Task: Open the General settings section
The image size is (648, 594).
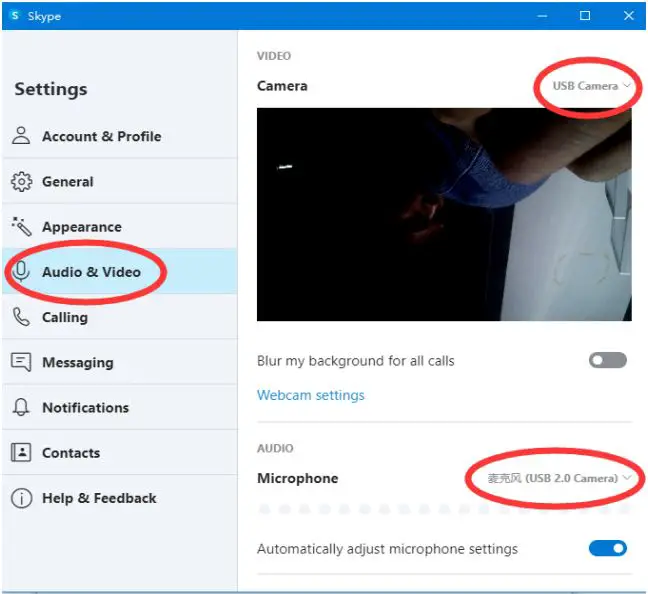Action: [120, 181]
